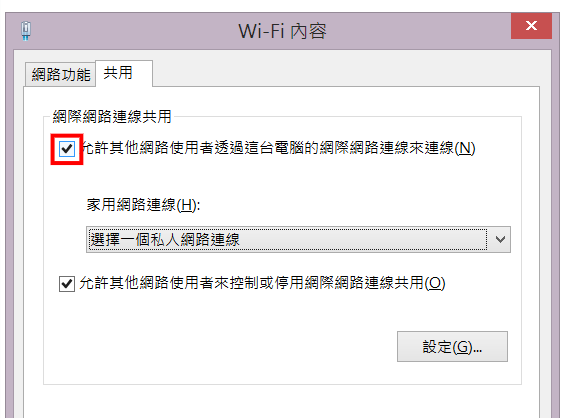Select the 共用 tab
586x418 pixels.
point(124,73)
